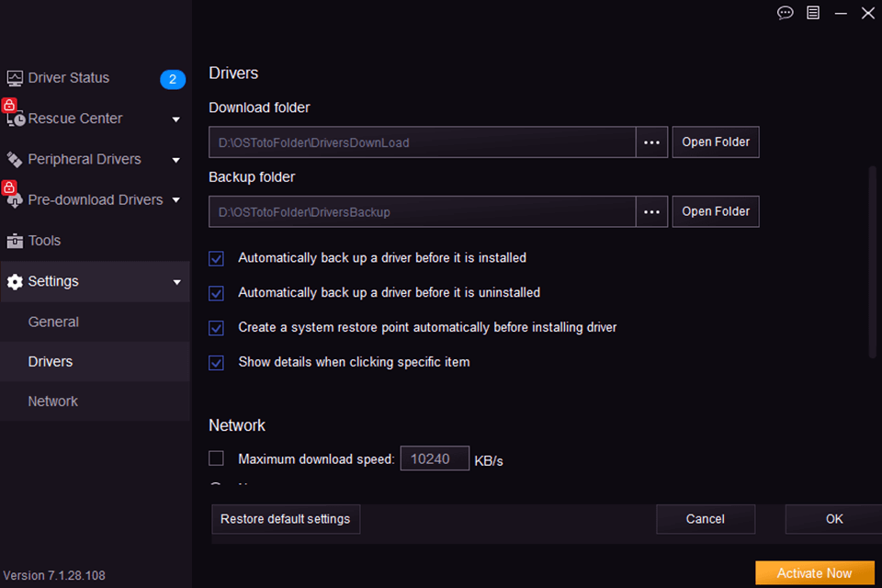Uncheck automatic backup before driver install

216,258
